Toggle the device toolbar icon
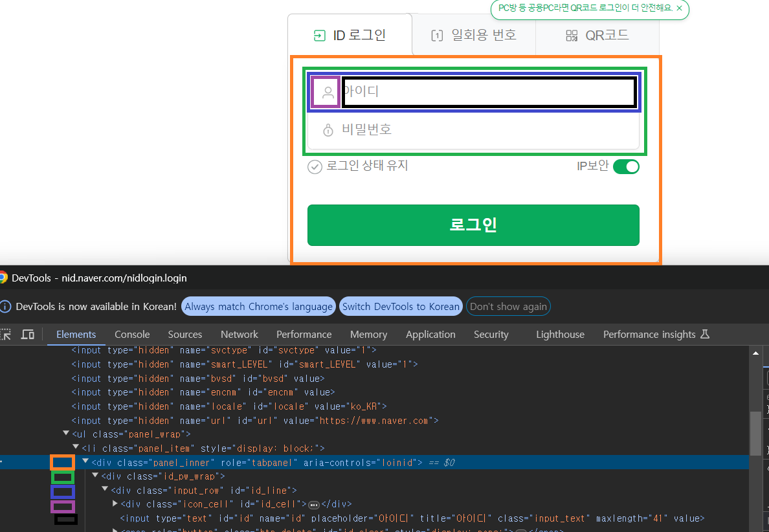Viewport: 769px width, 532px height. 27,335
